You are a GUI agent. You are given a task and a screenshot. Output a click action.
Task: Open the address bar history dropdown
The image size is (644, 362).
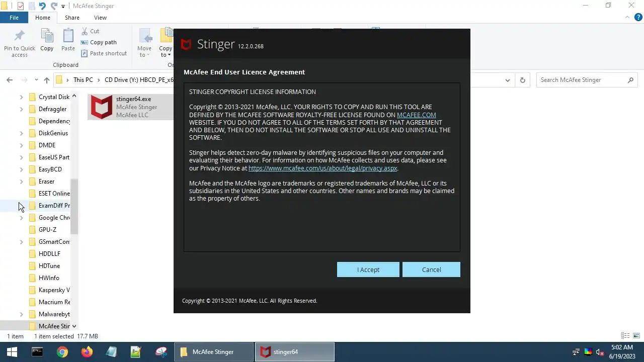(508, 80)
